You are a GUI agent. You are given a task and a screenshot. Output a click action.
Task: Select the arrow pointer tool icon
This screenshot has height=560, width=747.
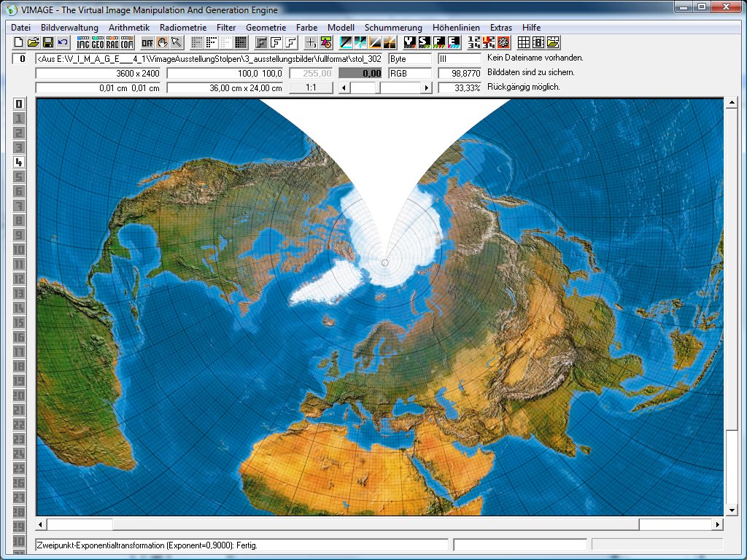177,42
